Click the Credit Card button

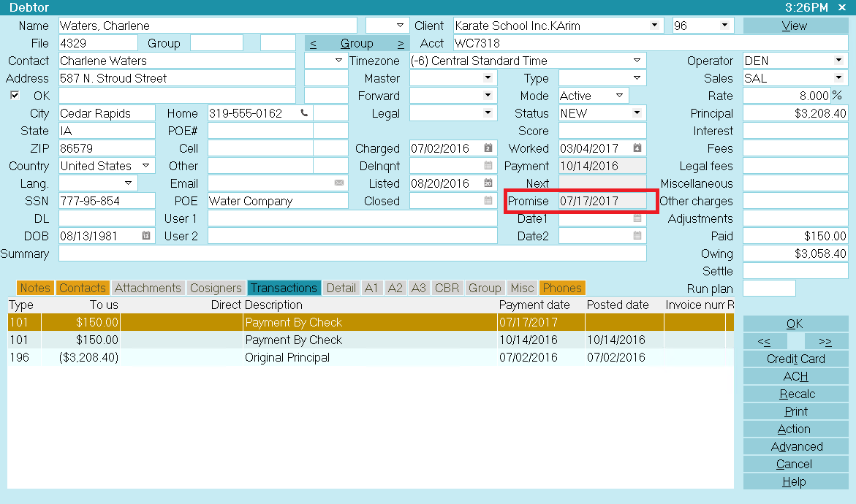pyautogui.click(x=795, y=359)
